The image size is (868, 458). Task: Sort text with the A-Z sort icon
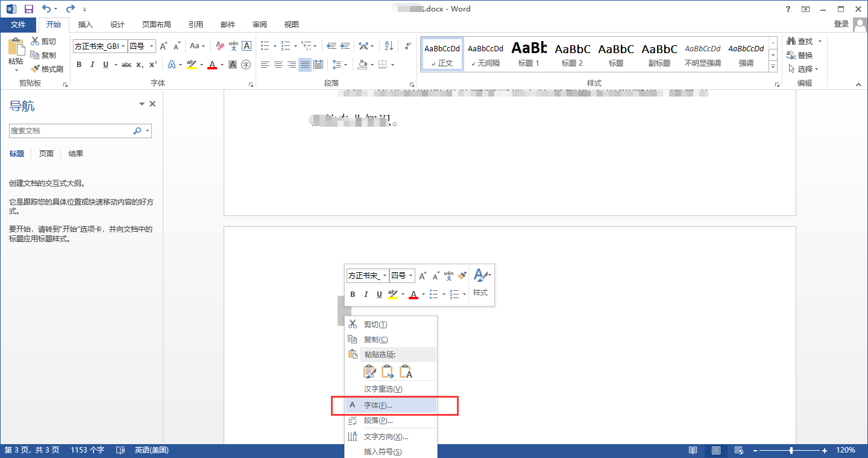click(389, 46)
